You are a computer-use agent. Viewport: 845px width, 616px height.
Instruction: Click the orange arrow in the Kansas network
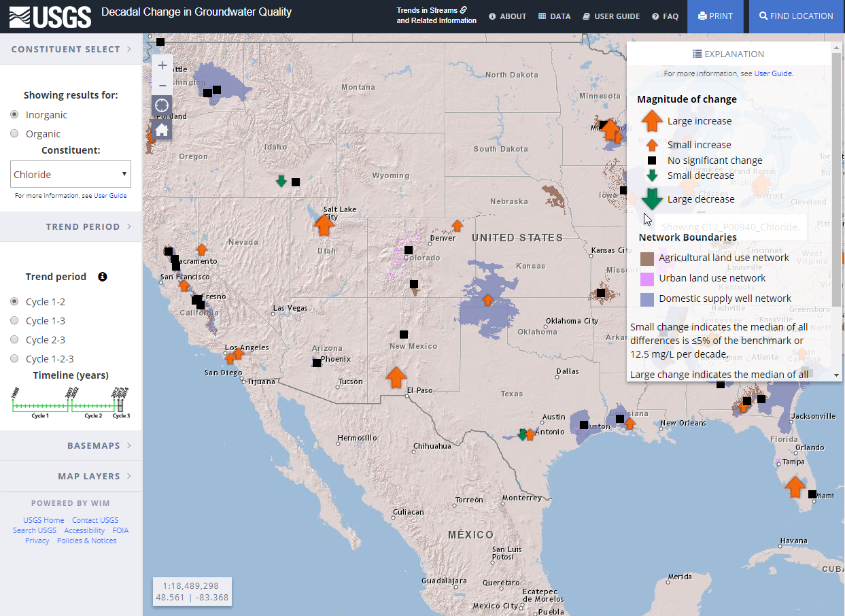[487, 299]
